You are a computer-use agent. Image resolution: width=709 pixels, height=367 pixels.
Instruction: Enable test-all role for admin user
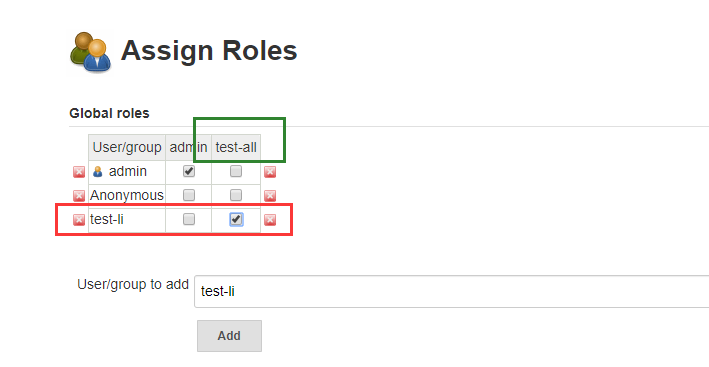236,171
